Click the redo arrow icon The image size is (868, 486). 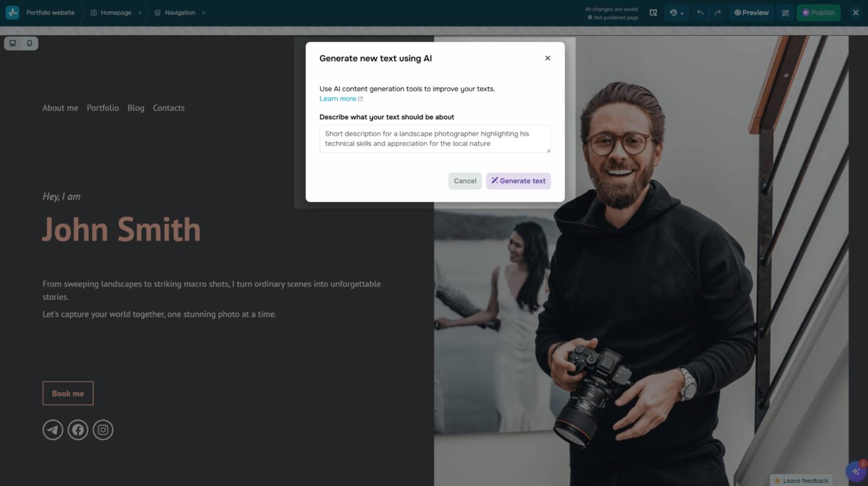pos(718,12)
